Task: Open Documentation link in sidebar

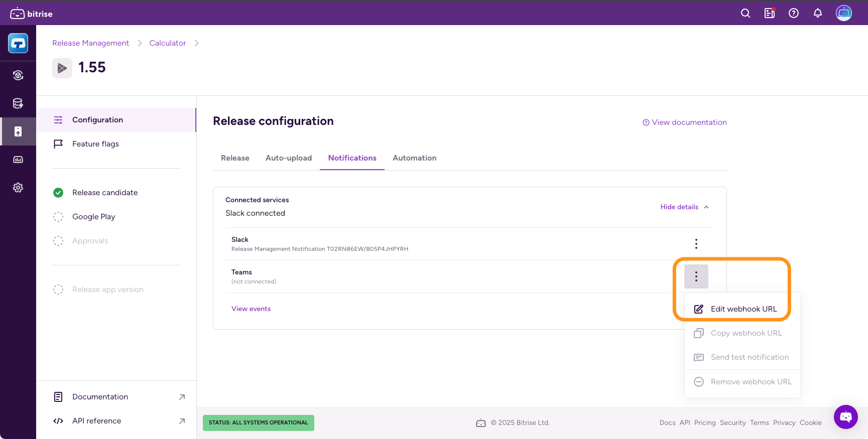Action: (x=116, y=397)
